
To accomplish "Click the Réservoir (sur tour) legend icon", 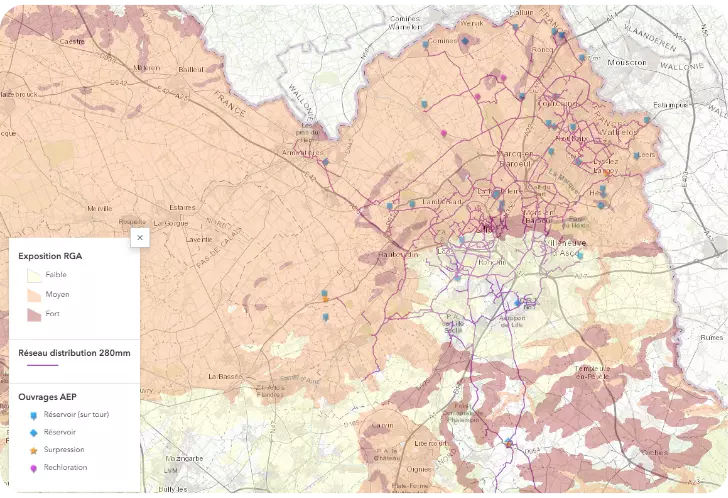I will 33,414.
